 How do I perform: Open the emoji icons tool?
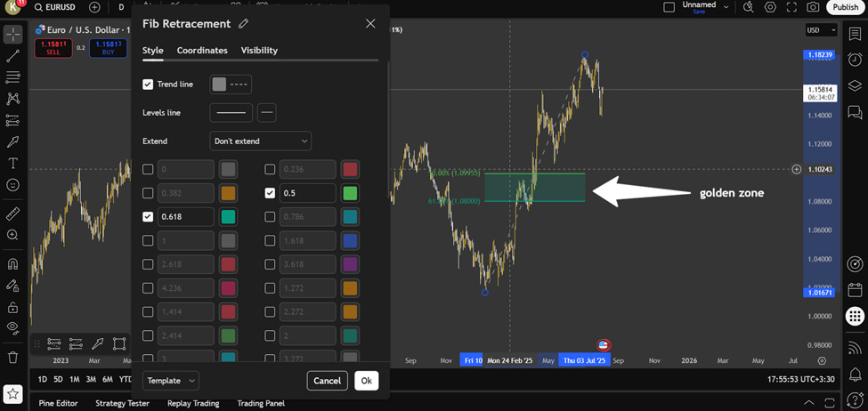point(12,185)
